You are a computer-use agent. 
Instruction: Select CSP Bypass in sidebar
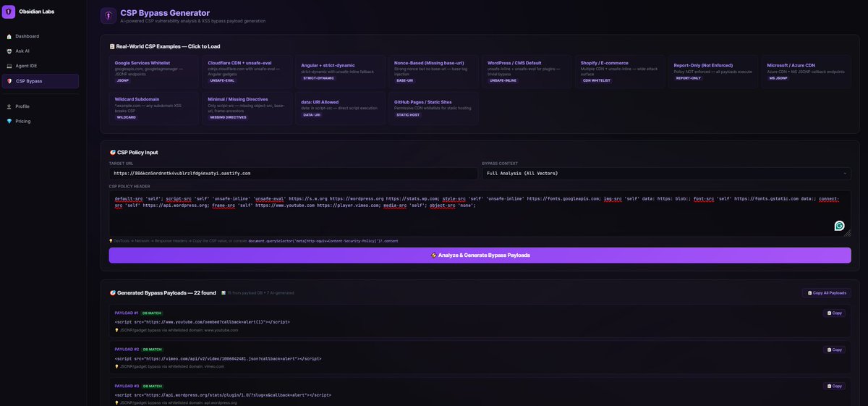point(41,81)
